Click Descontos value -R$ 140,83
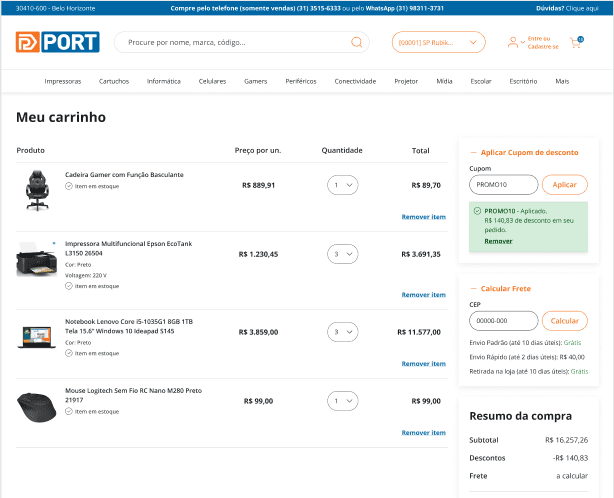Viewport: 614px width, 498px height. tap(571, 458)
